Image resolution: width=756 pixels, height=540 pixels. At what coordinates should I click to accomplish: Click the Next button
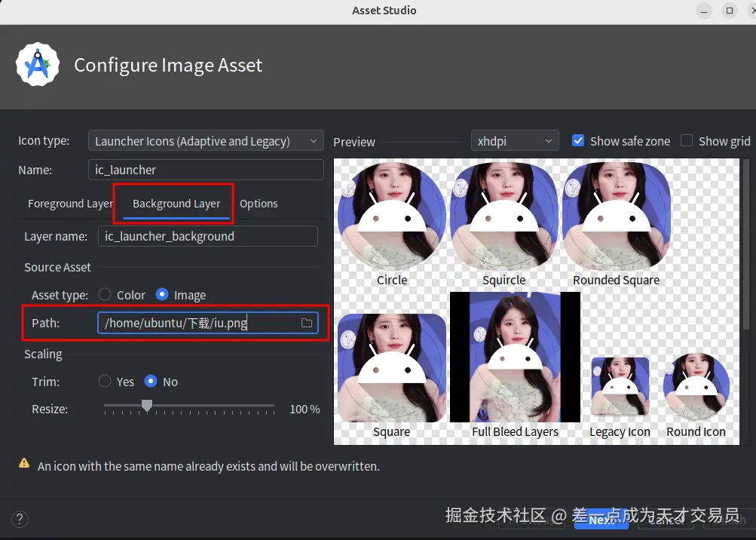601,519
